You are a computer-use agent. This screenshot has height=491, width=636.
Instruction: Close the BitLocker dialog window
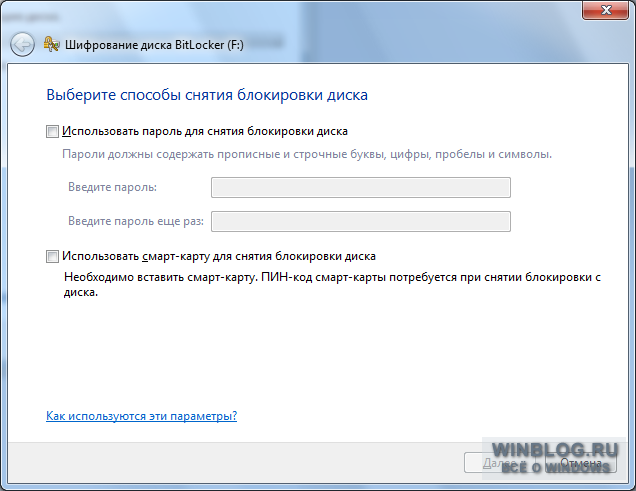pyautogui.click(x=606, y=9)
